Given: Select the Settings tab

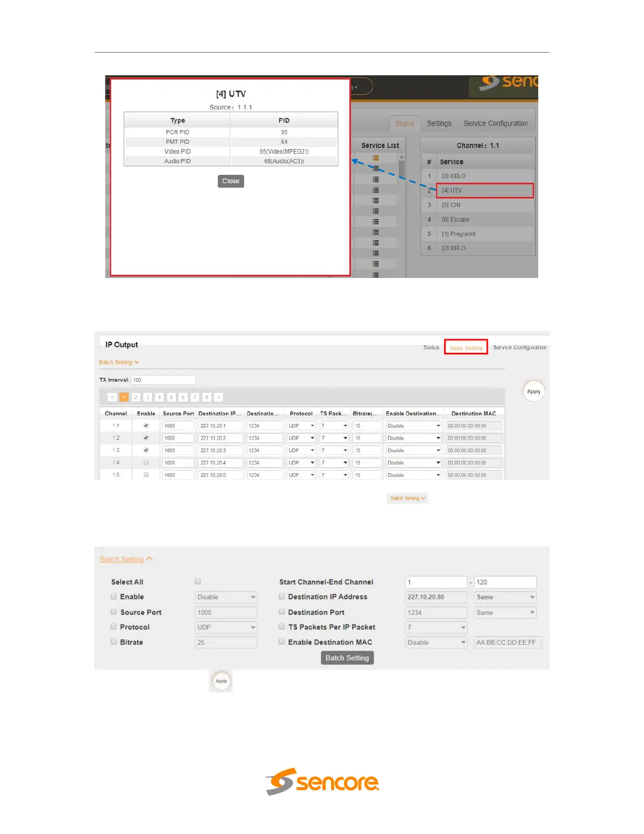Looking at the screenshot, I should 439,123.
